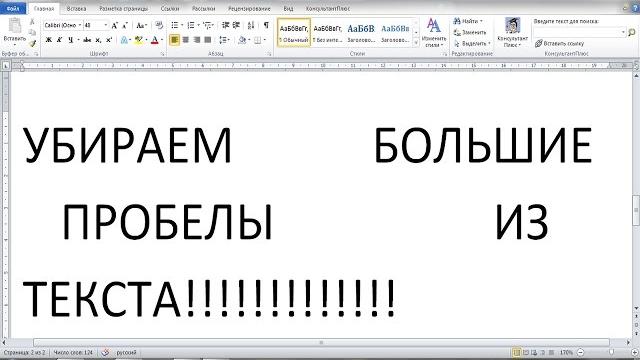Click the Вставить ссылку link button
Image resolution: width=640 pixels, height=360 pixels.
(559, 43)
